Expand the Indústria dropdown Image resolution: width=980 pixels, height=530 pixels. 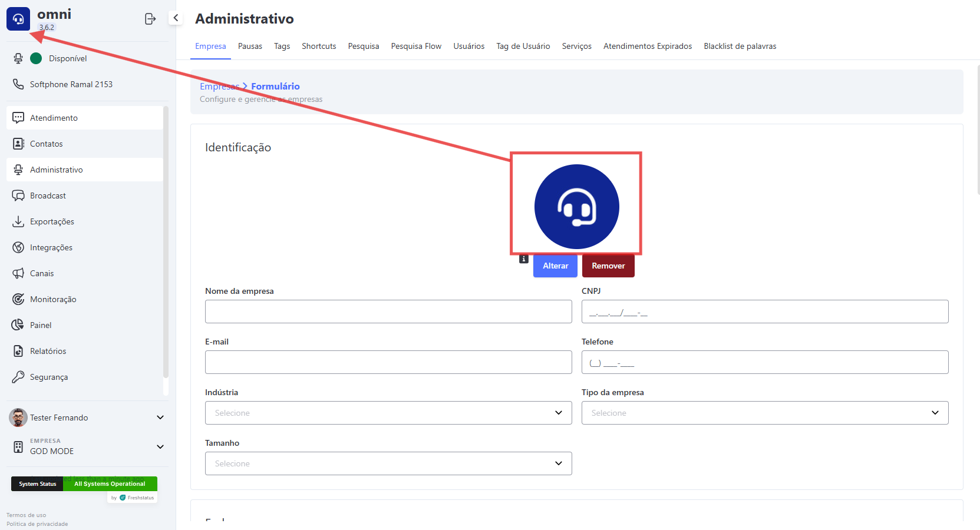click(388, 413)
